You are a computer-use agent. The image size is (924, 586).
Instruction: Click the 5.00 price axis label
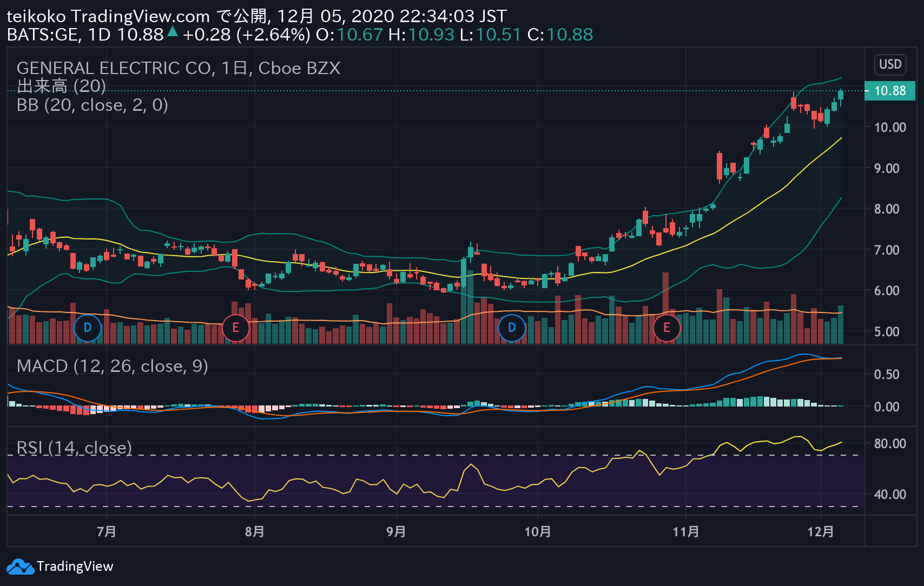(x=887, y=332)
